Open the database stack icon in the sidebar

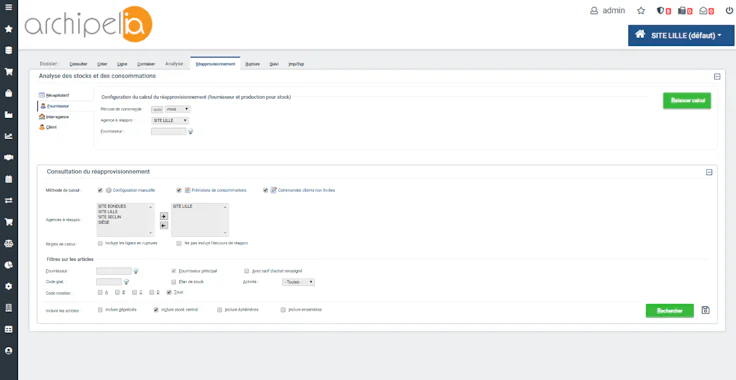(x=8, y=51)
